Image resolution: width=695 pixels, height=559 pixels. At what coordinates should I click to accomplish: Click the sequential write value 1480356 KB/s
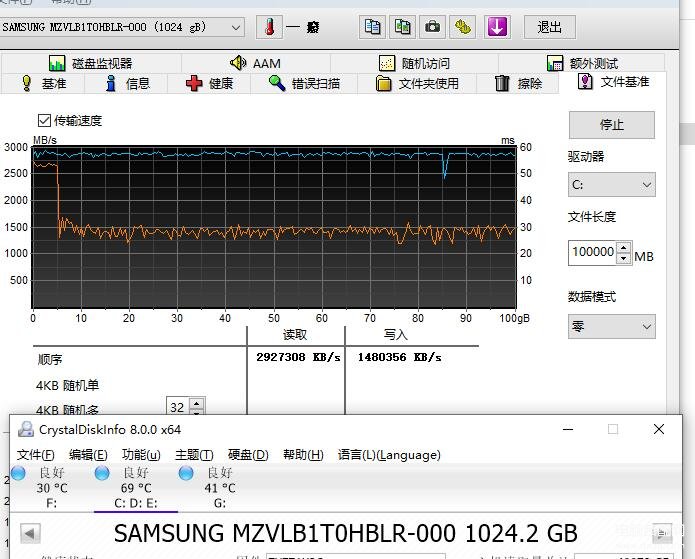pyautogui.click(x=399, y=357)
